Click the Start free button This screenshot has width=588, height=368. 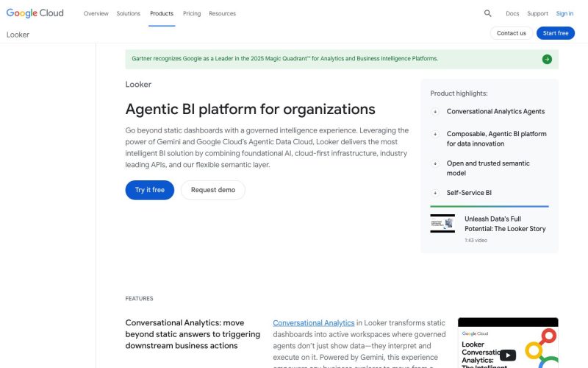[556, 33]
